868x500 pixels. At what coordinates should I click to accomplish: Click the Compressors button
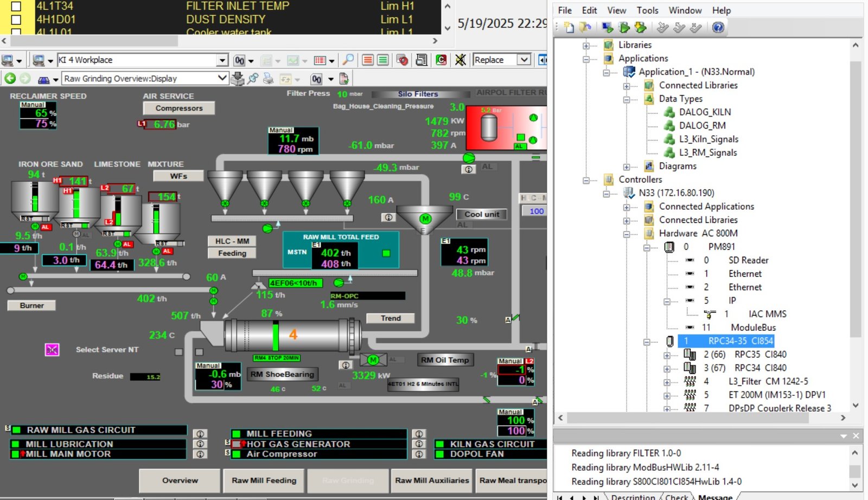[179, 108]
